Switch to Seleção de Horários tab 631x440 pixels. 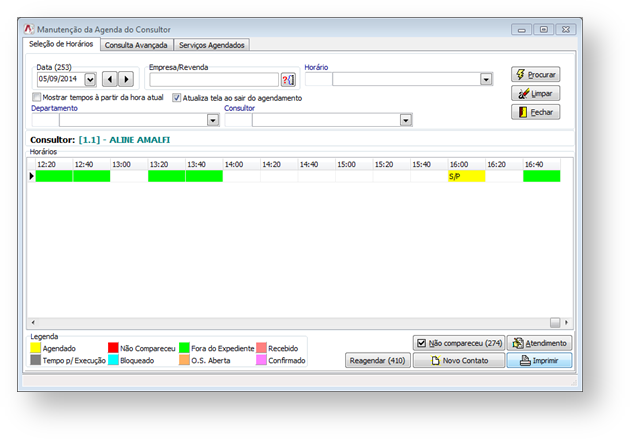tap(61, 44)
